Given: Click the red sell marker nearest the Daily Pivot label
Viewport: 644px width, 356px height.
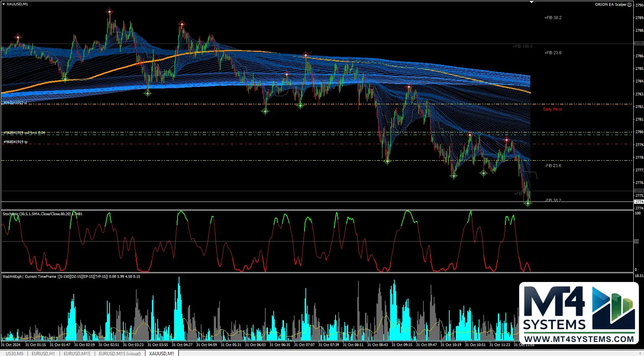Looking at the screenshot, I should click(507, 140).
